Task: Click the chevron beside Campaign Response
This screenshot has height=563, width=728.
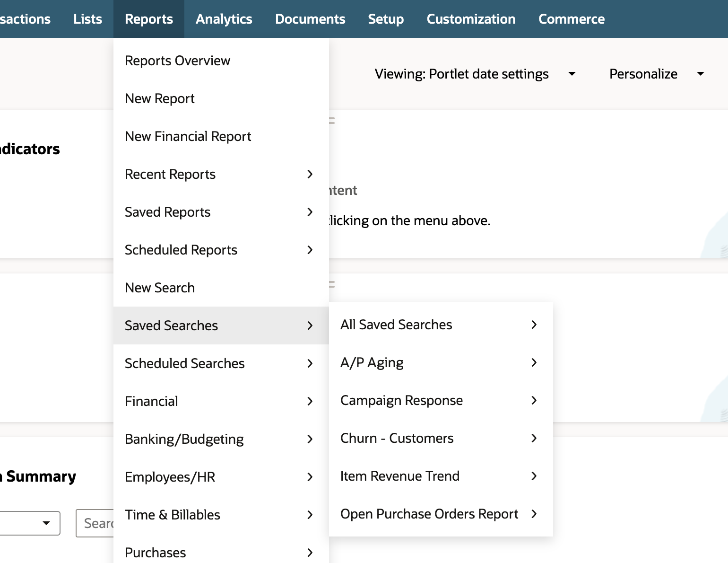Action: click(534, 400)
